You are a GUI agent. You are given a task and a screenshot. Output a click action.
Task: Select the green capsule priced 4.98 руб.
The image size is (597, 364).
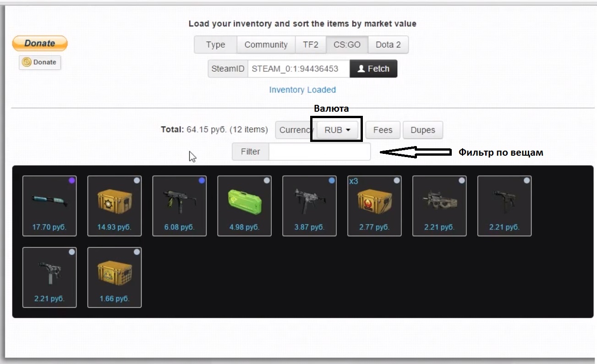tap(245, 206)
